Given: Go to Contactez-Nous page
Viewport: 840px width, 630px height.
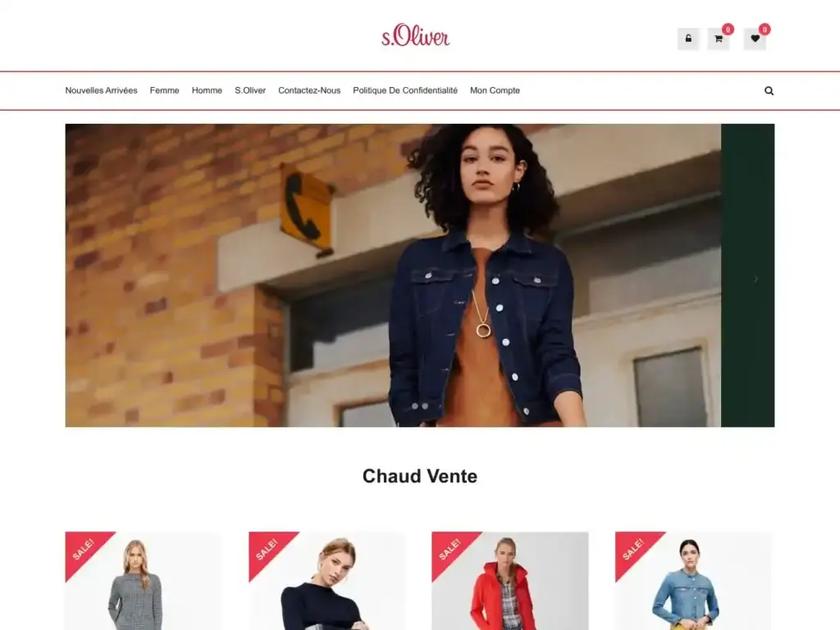Looking at the screenshot, I should (309, 90).
